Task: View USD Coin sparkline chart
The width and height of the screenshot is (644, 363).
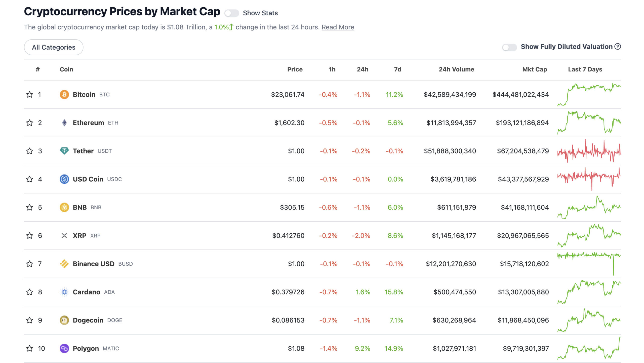Action: 589,179
